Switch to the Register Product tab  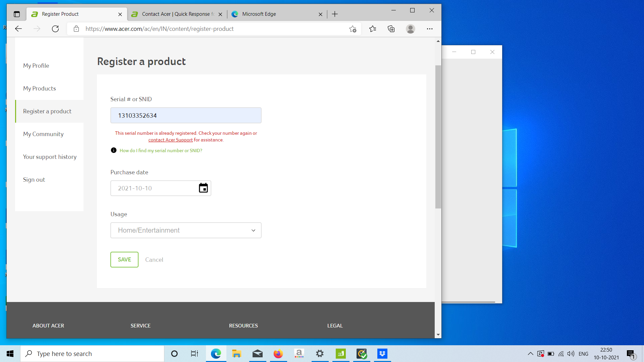76,14
